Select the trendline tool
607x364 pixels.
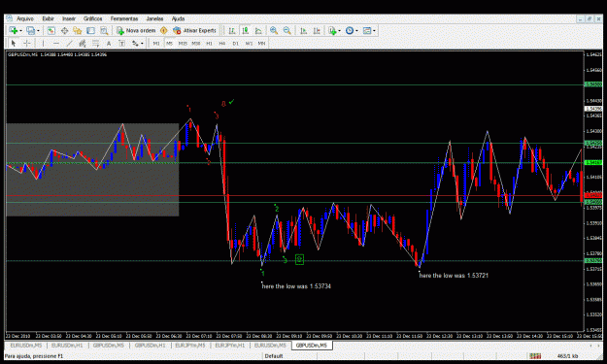(x=69, y=44)
